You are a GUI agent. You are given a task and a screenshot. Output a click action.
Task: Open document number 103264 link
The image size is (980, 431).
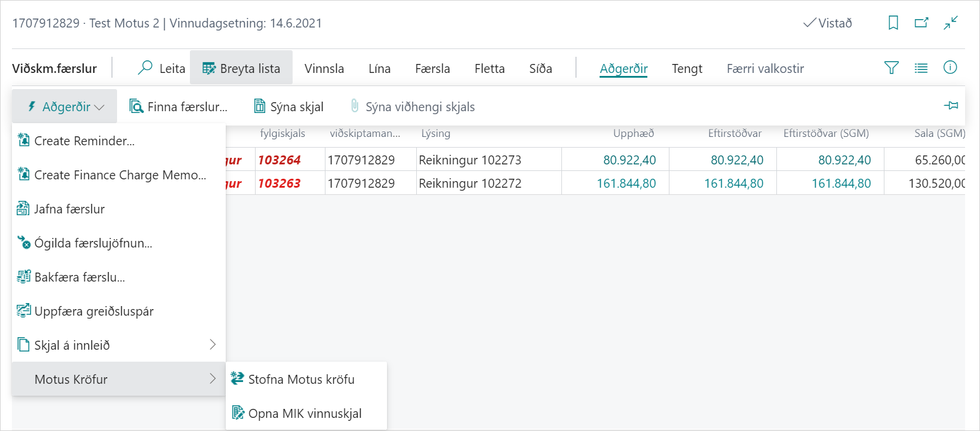pyautogui.click(x=279, y=160)
